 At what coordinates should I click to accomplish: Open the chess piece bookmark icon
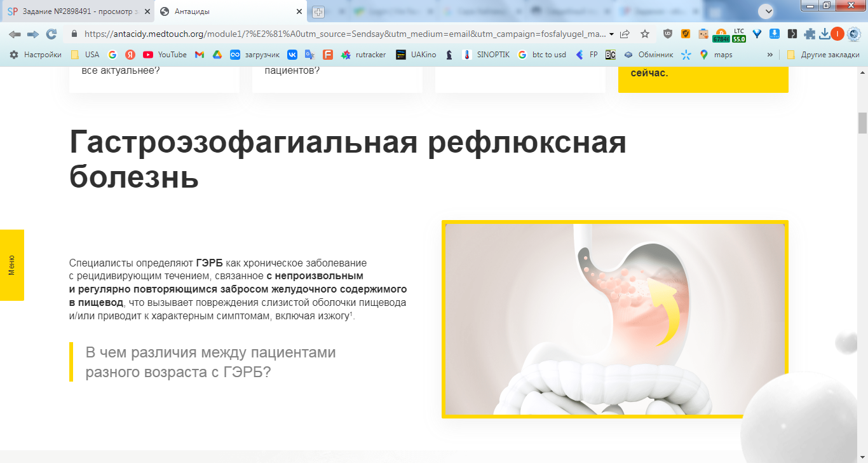[449, 55]
